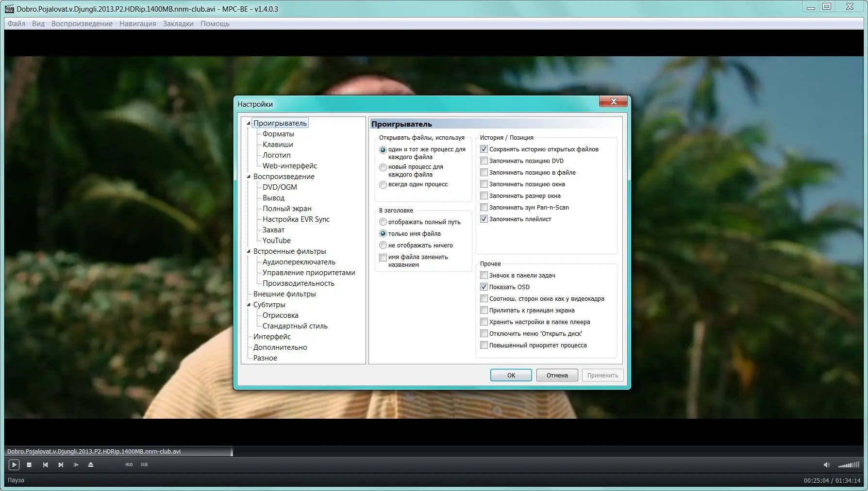Viewport: 868px width, 491px height.
Task: Select DVD/OGM in settings tree
Action: [x=280, y=187]
